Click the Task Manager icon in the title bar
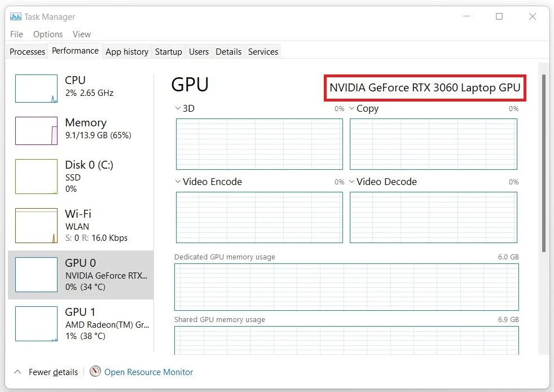The height and width of the screenshot is (392, 554). [x=15, y=16]
